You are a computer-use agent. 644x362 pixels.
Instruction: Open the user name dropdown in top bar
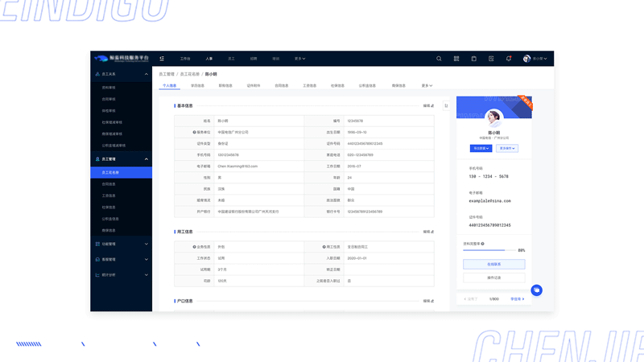[539, 59]
